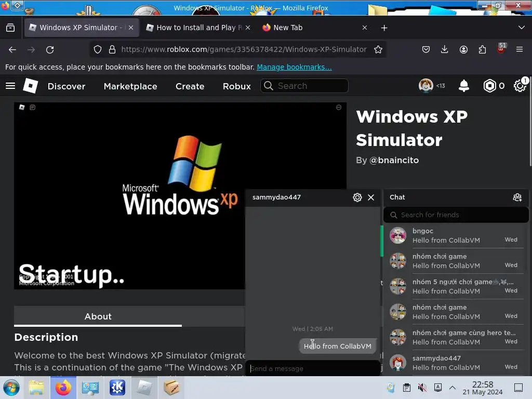Click the browser URL address bar
Image resolution: width=532 pixels, height=399 pixels.
click(x=244, y=49)
